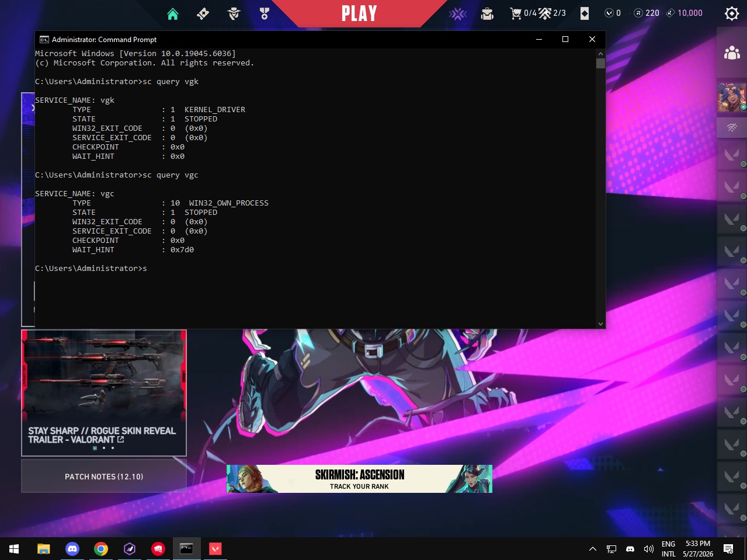Open the Skirmish: Ascension Track Your Rank banner
The image size is (747, 560).
click(x=359, y=479)
